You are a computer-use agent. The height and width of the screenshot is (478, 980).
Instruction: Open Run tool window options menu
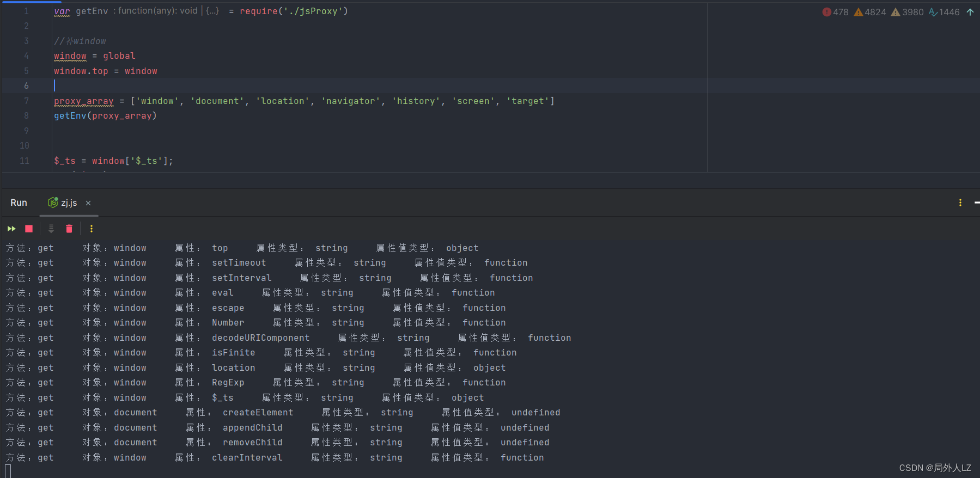pyautogui.click(x=960, y=203)
